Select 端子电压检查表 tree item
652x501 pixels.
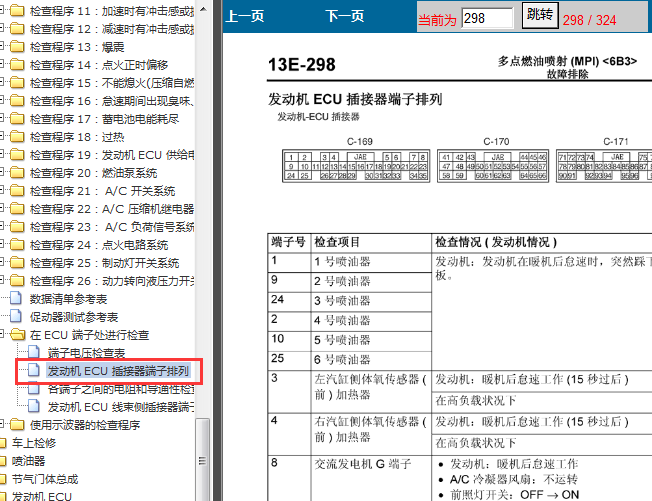point(86,353)
